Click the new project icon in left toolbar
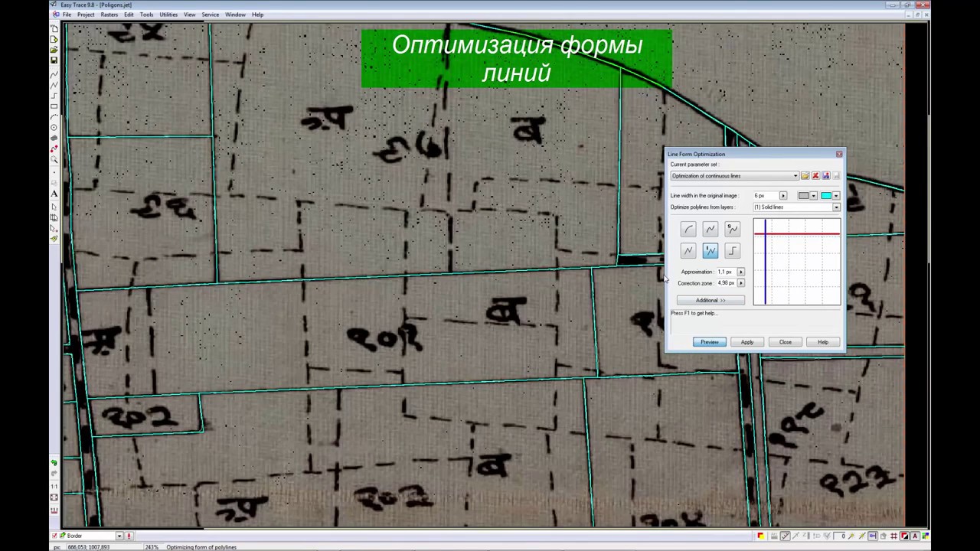This screenshot has width=980, height=551. pyautogui.click(x=54, y=28)
